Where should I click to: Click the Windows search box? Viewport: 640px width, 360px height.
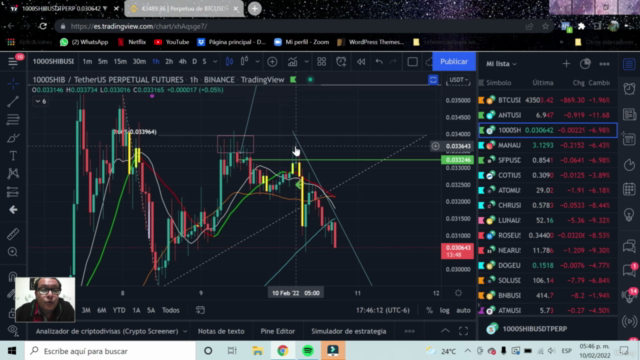point(110,351)
